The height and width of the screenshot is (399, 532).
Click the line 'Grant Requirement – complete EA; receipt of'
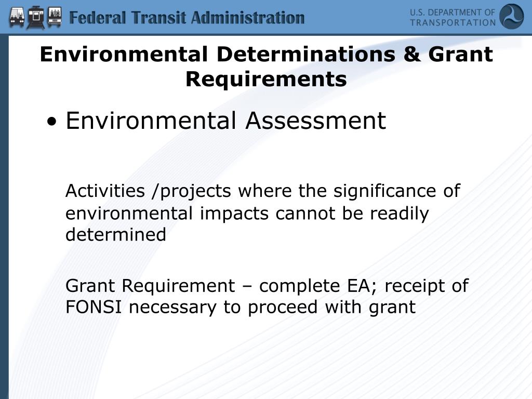coord(267,286)
